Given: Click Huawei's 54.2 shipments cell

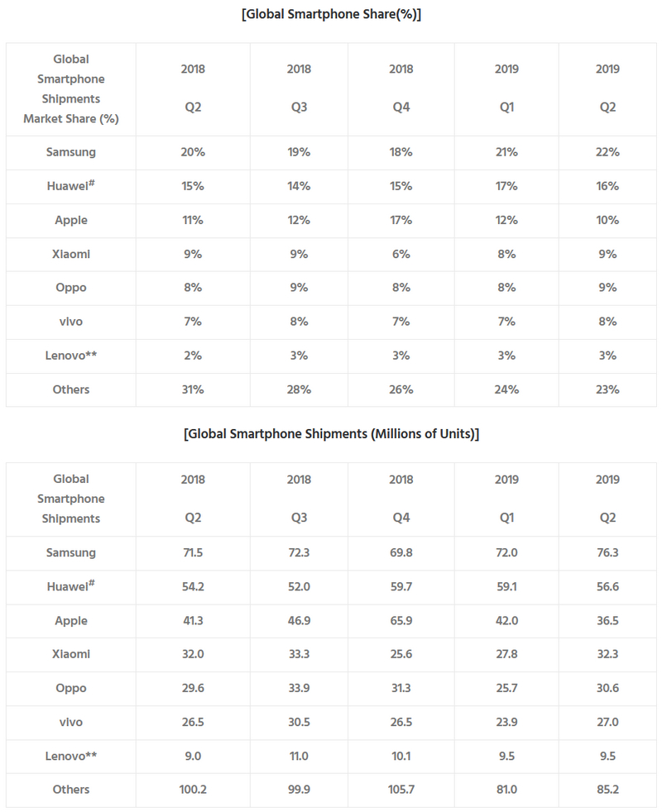Looking at the screenshot, I should [x=192, y=586].
